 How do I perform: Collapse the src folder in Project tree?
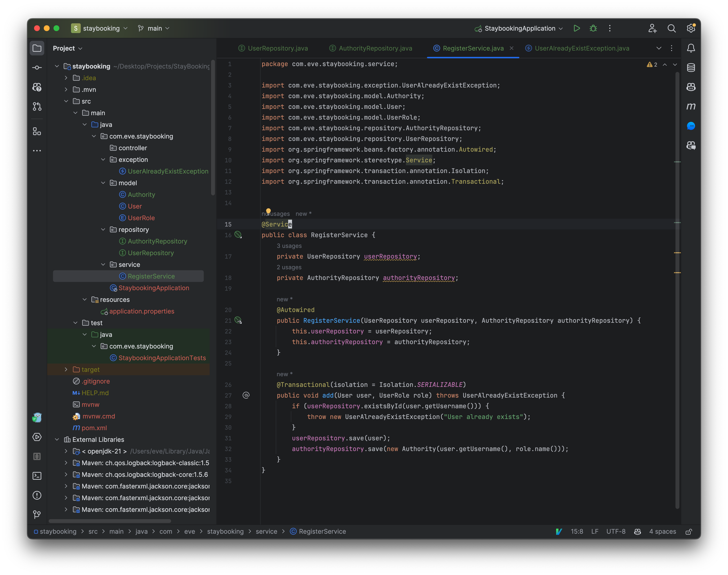[66, 101]
